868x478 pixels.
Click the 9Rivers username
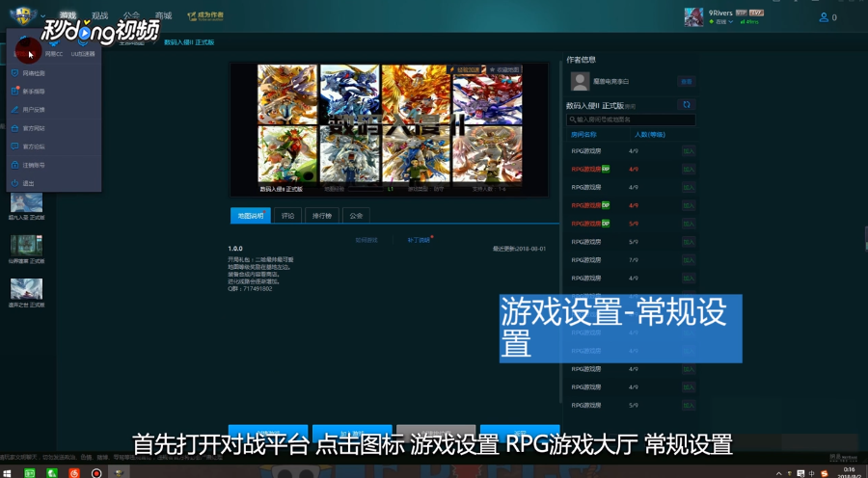point(720,13)
